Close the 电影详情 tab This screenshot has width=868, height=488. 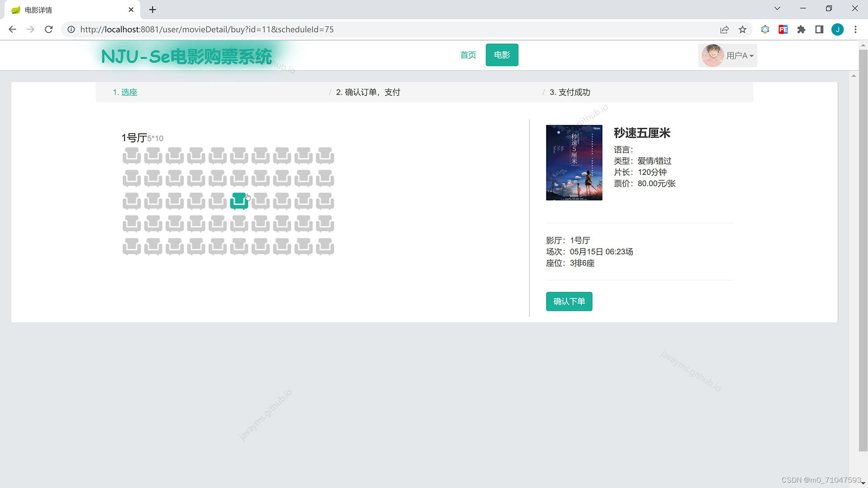point(131,9)
